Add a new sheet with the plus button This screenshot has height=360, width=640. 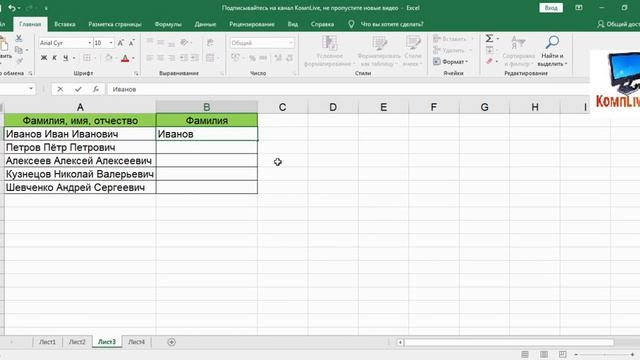(171, 342)
